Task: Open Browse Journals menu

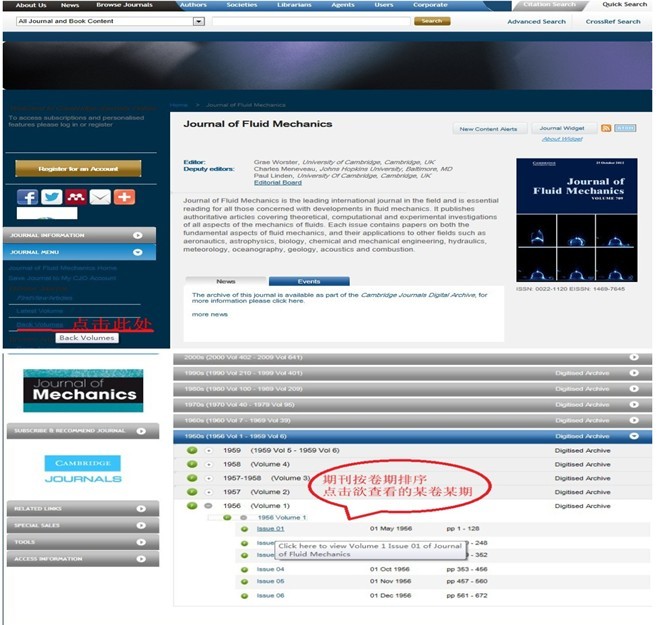Action: pos(124,5)
